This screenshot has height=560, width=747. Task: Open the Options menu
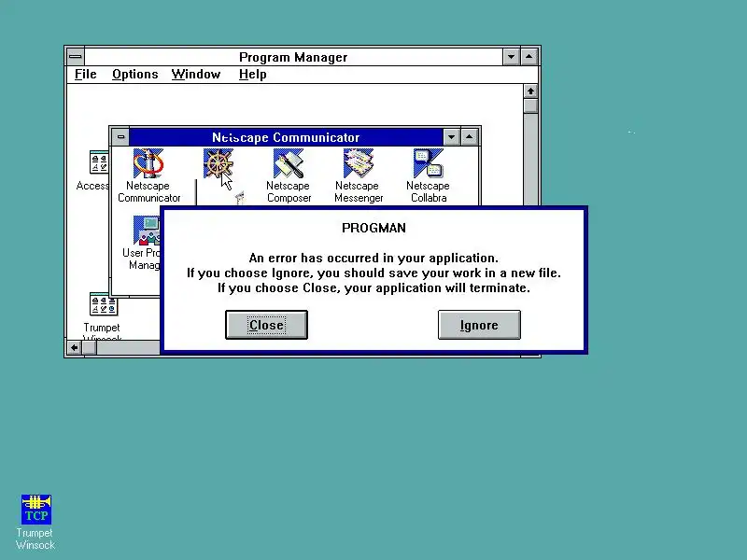(134, 75)
